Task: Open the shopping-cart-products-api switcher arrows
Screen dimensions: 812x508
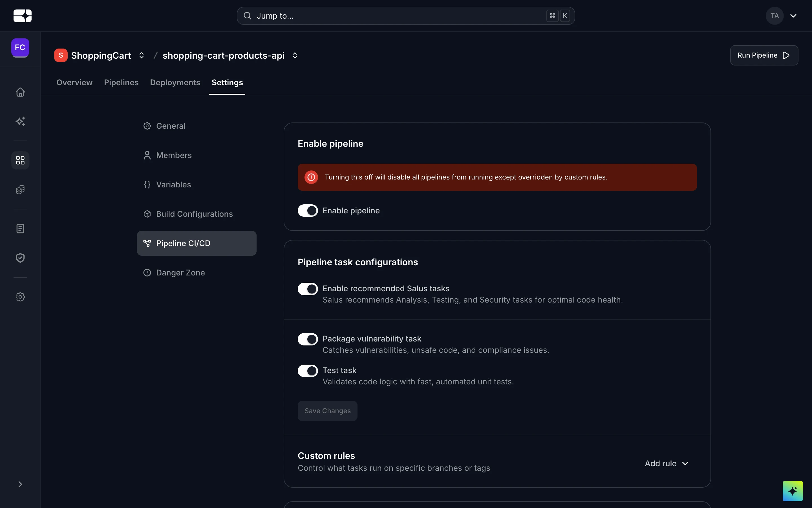Action: [x=295, y=55]
